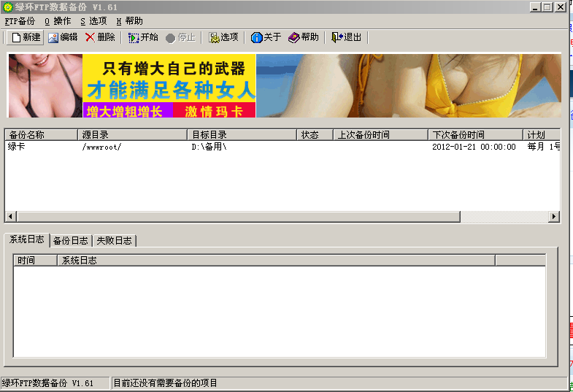Viewport: 573px width, 392px height.
Task: Open 选项 (Options) from the toolbar
Action: (x=223, y=37)
